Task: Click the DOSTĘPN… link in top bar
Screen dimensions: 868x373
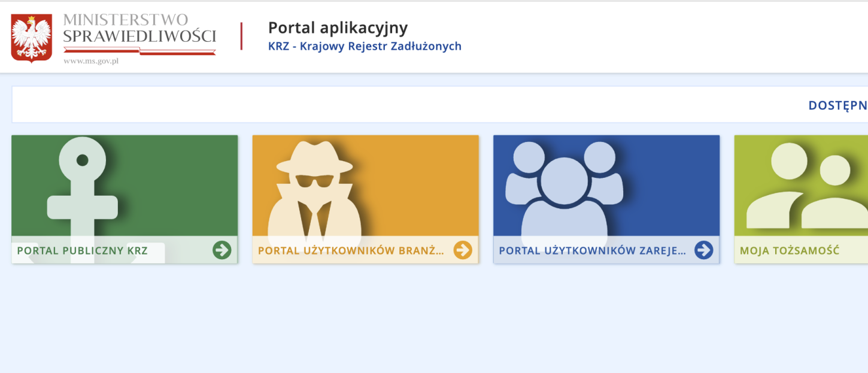Action: pos(838,105)
